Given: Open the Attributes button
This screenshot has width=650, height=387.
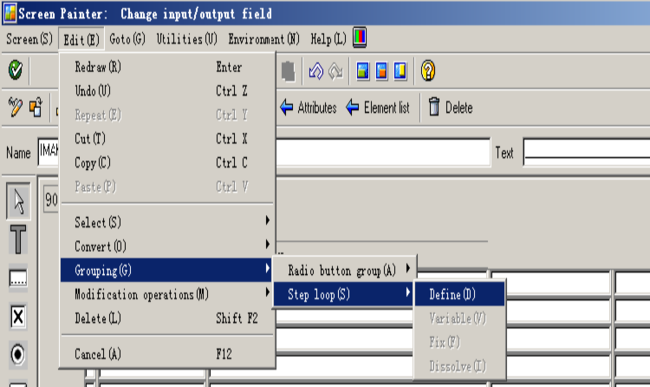Looking at the screenshot, I should tap(308, 108).
